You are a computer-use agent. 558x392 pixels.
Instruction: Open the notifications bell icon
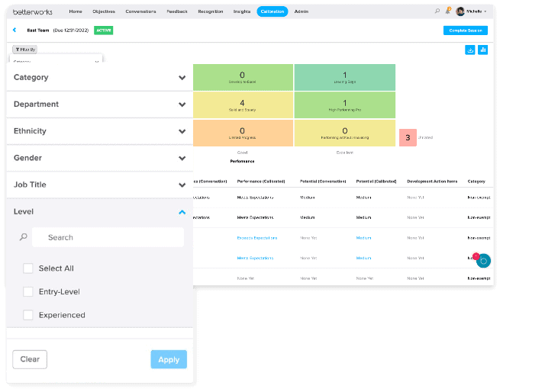point(447,11)
